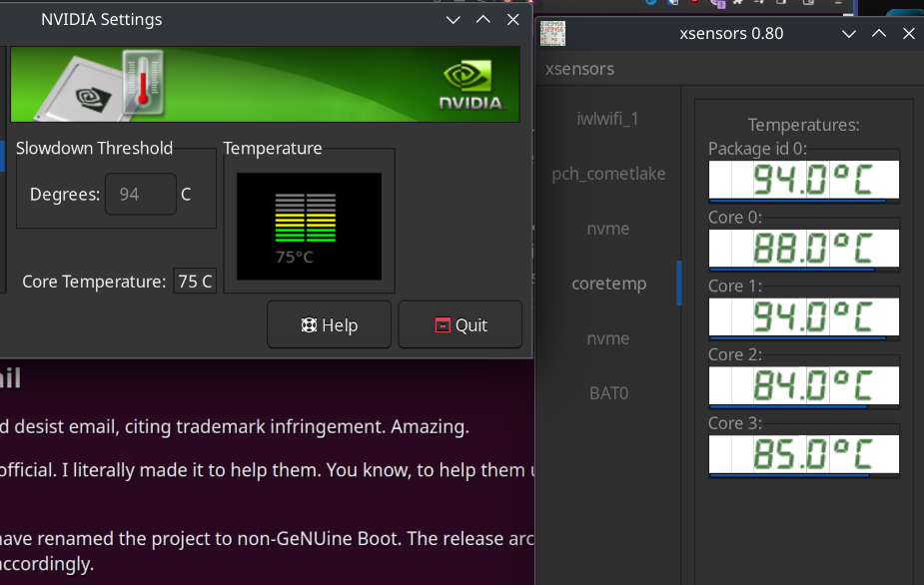Viewport: 924px width, 585px height.
Task: Click the Core 1 readout showing 94.0°C
Action: pos(804,316)
